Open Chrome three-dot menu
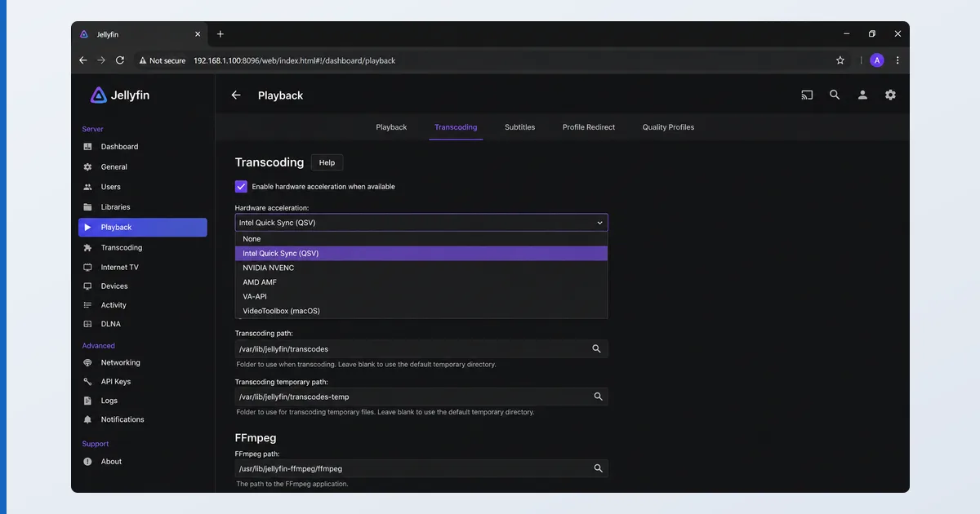Viewport: 980px width, 514px height. (x=898, y=60)
